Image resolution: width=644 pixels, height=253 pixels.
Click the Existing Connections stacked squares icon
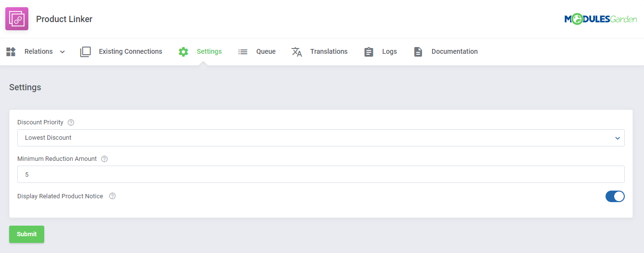[86, 52]
